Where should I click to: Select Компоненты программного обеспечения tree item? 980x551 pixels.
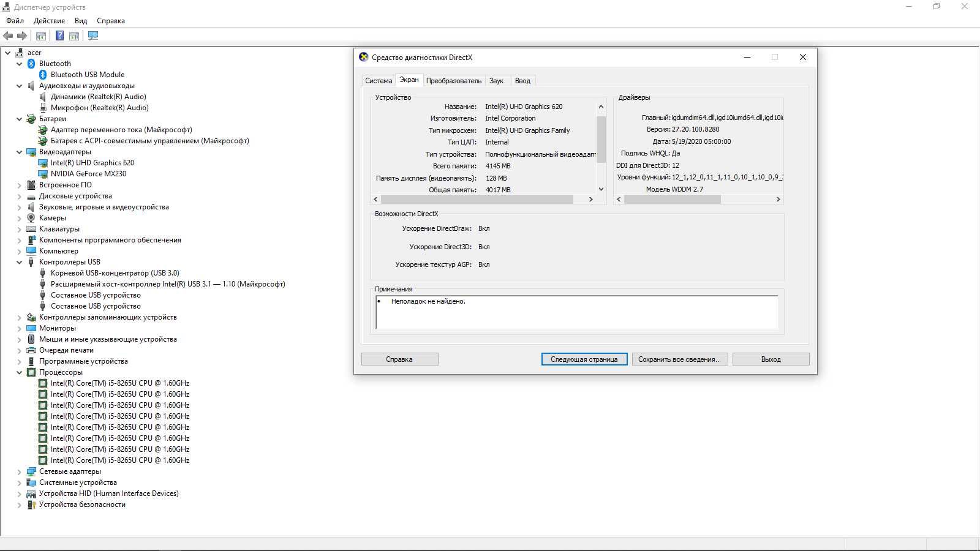110,240
